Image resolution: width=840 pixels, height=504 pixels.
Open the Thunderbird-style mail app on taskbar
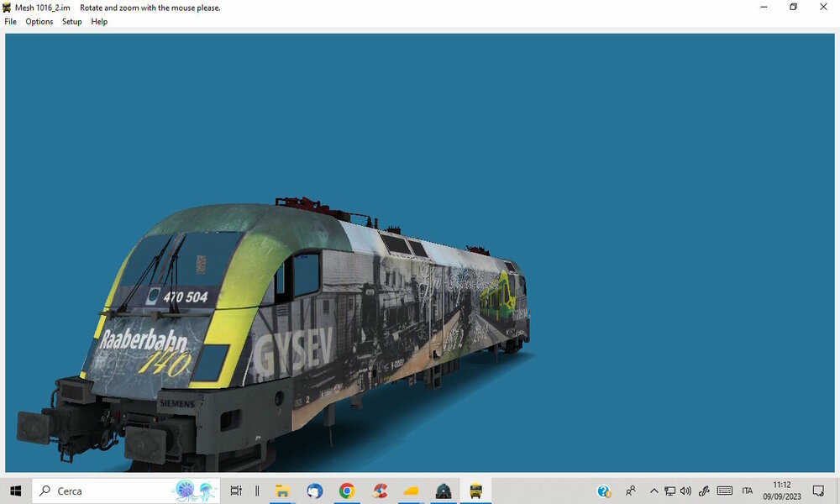pos(314,491)
